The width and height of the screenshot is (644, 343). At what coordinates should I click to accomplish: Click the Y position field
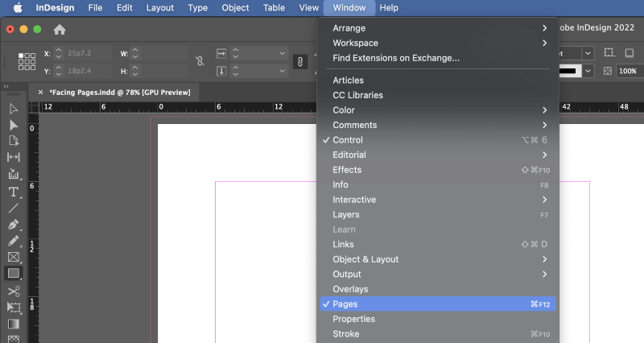(88, 71)
